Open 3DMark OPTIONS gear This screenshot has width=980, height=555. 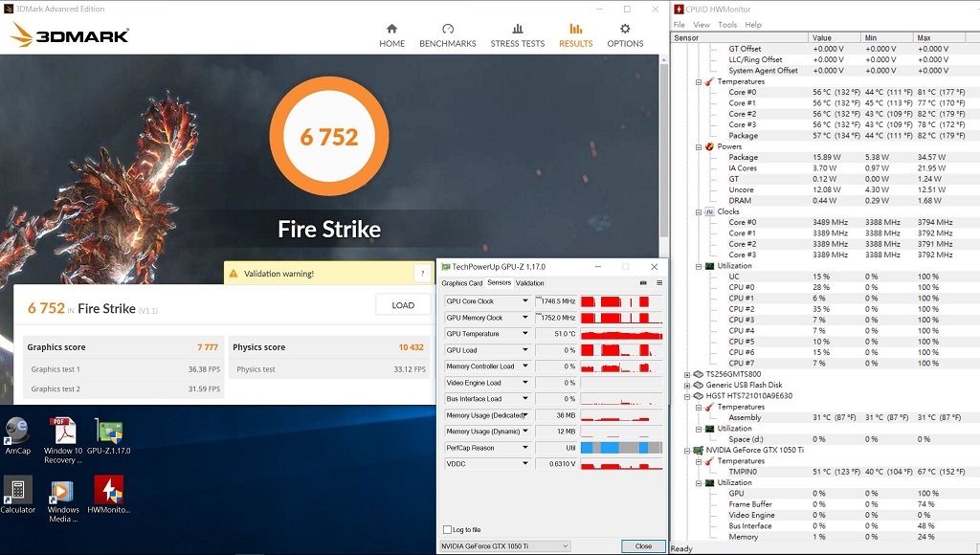click(x=625, y=35)
